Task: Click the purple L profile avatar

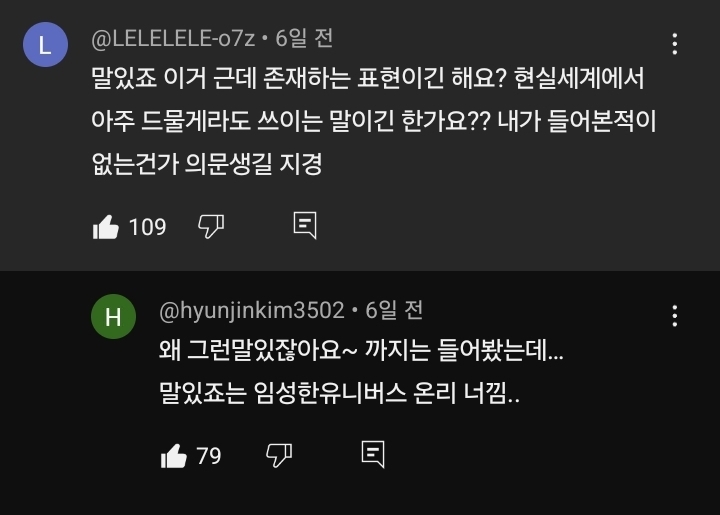Action: 44,45
